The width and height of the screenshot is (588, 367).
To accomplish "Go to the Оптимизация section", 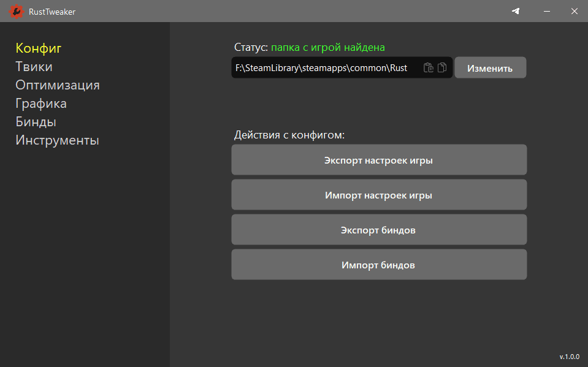I will 58,85.
